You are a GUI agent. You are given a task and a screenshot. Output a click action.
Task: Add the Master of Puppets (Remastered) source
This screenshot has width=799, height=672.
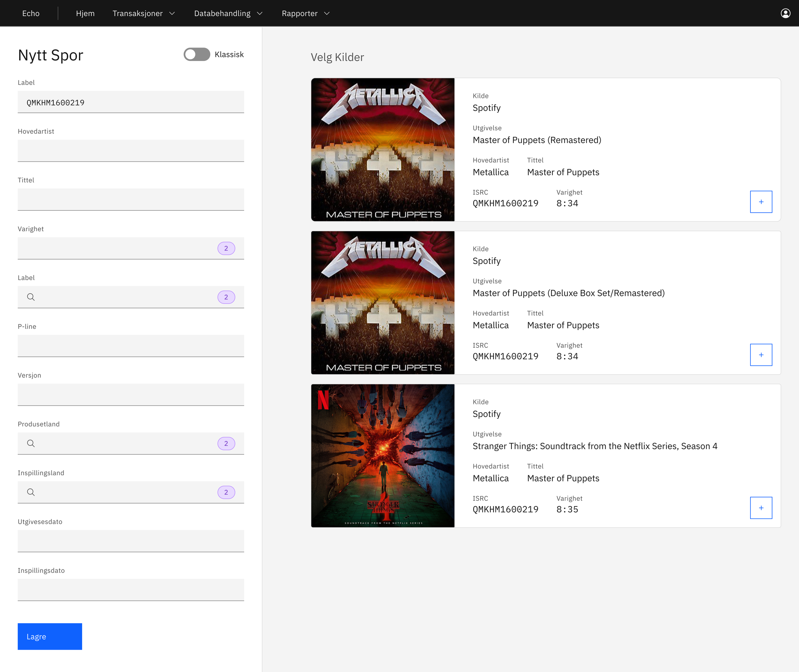point(761,202)
